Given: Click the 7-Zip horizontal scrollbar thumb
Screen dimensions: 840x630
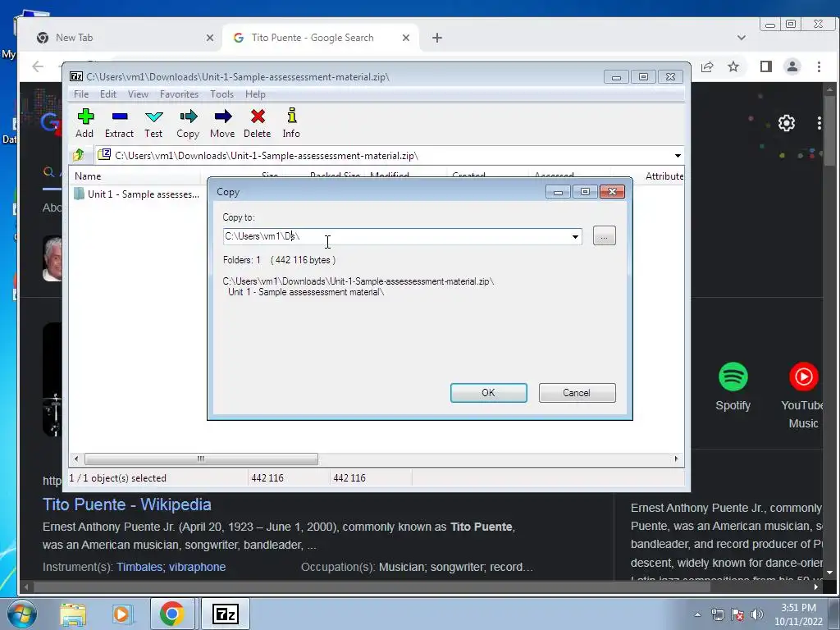Looking at the screenshot, I should pyautogui.click(x=201, y=459).
